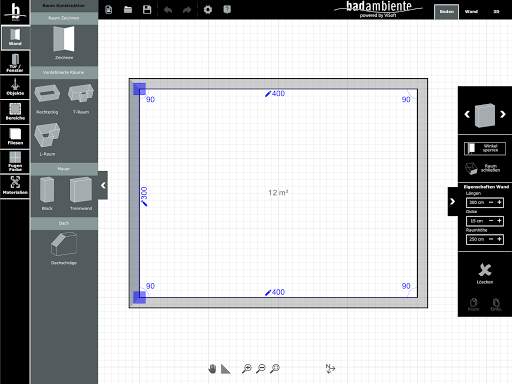The height and width of the screenshot is (384, 512).
Task: Select the T-Raum predefined room
Action: click(x=81, y=99)
